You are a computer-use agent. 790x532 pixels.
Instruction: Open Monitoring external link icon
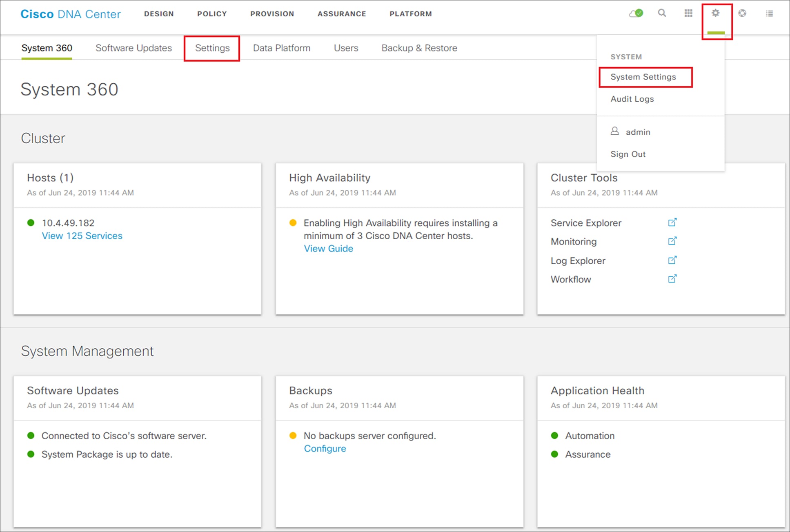point(672,241)
